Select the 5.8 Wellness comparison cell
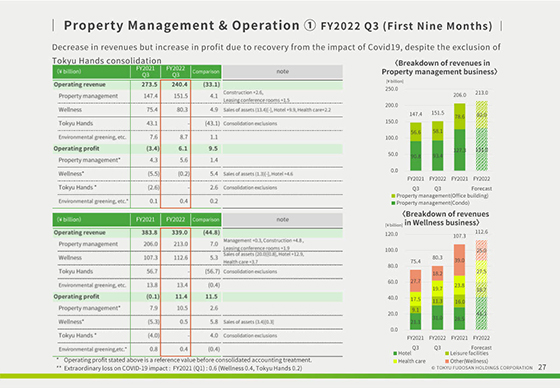 pos(214,322)
